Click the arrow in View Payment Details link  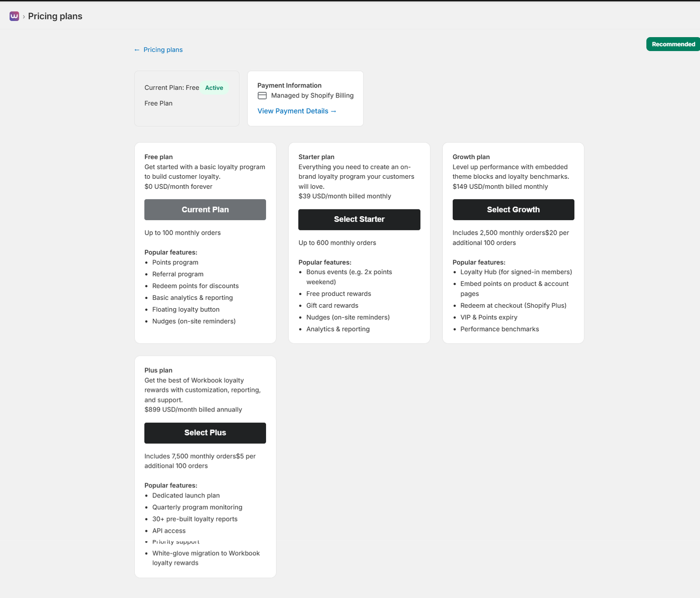[x=333, y=111]
